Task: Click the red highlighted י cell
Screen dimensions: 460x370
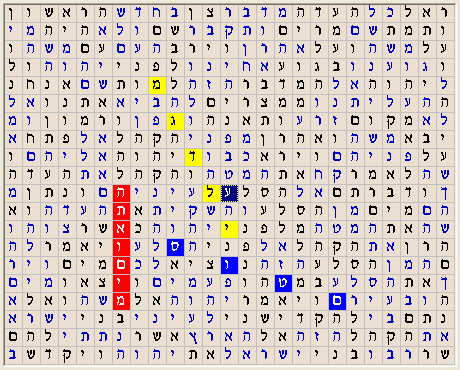Action: click(x=121, y=282)
